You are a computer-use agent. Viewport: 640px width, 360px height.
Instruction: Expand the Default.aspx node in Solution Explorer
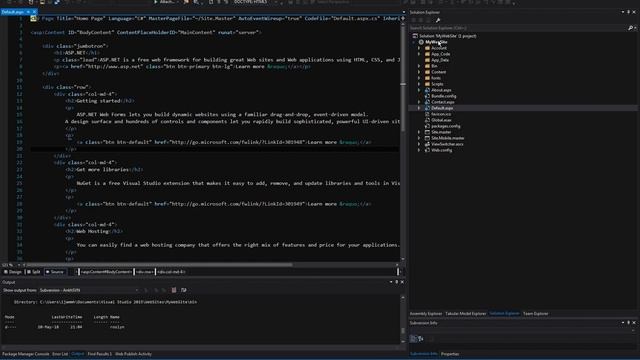pyautogui.click(x=419, y=108)
